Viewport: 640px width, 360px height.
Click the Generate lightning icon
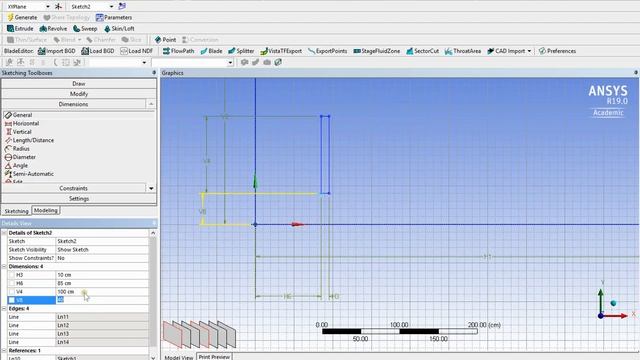point(11,18)
